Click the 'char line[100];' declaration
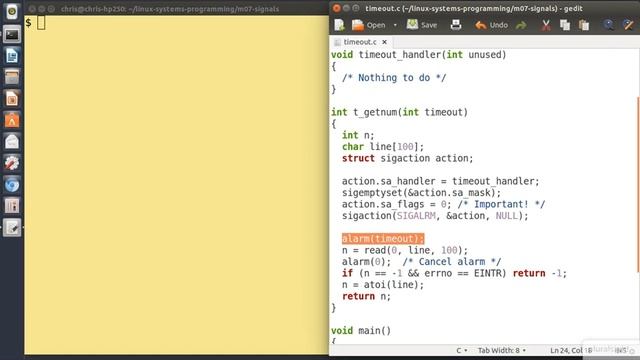 click(x=383, y=147)
